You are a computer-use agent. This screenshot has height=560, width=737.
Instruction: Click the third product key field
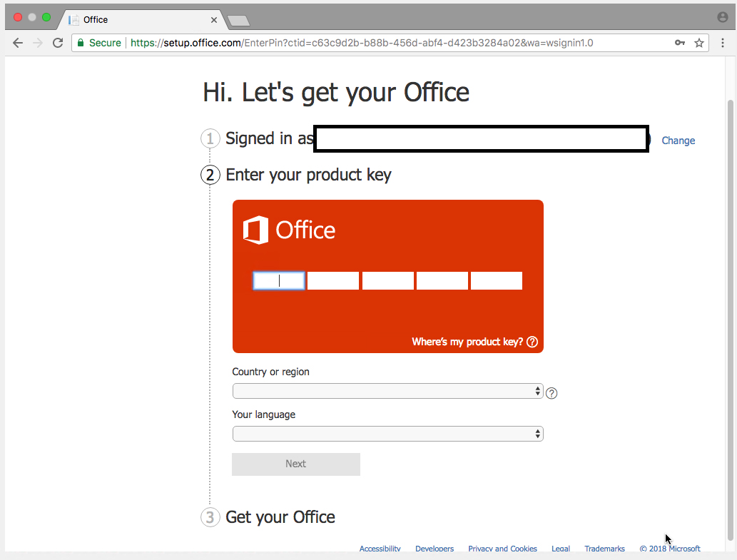click(x=388, y=281)
